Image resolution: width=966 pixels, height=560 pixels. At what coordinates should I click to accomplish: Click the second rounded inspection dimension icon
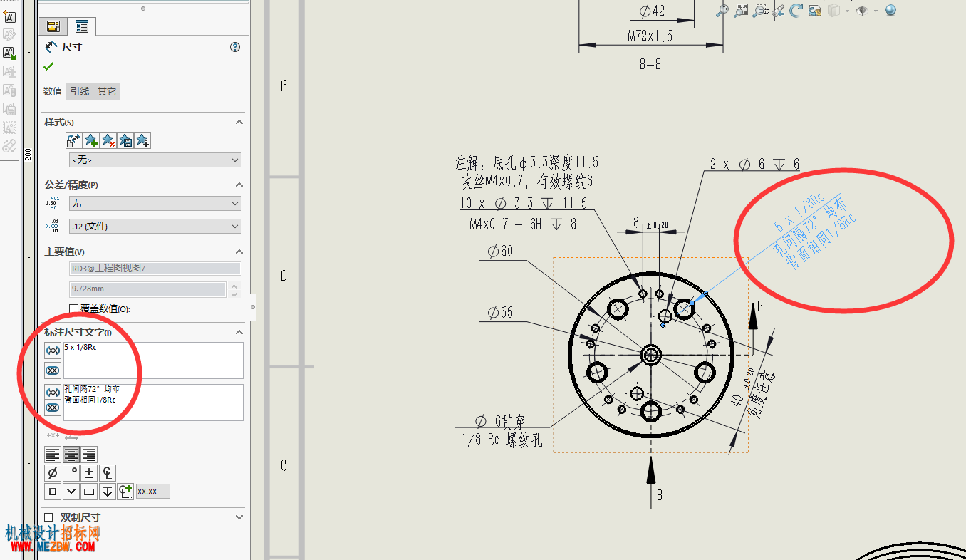click(x=53, y=408)
